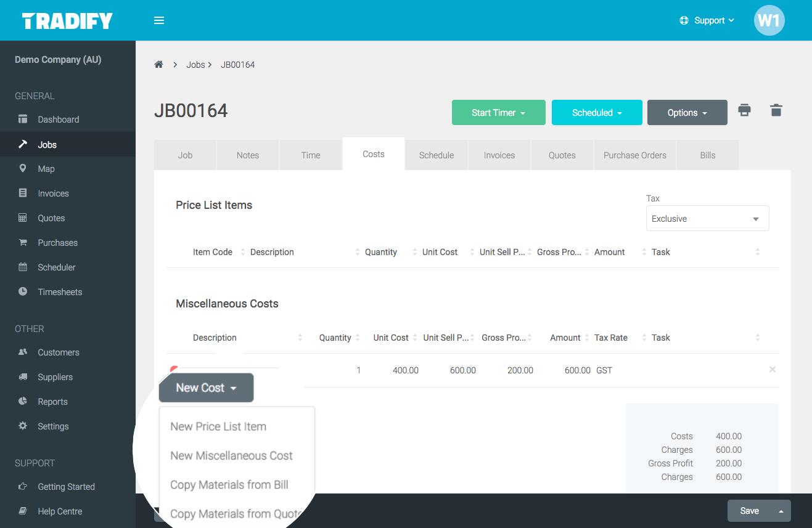Image resolution: width=812 pixels, height=528 pixels.
Task: Switch to the Invoices tab
Action: coord(499,155)
